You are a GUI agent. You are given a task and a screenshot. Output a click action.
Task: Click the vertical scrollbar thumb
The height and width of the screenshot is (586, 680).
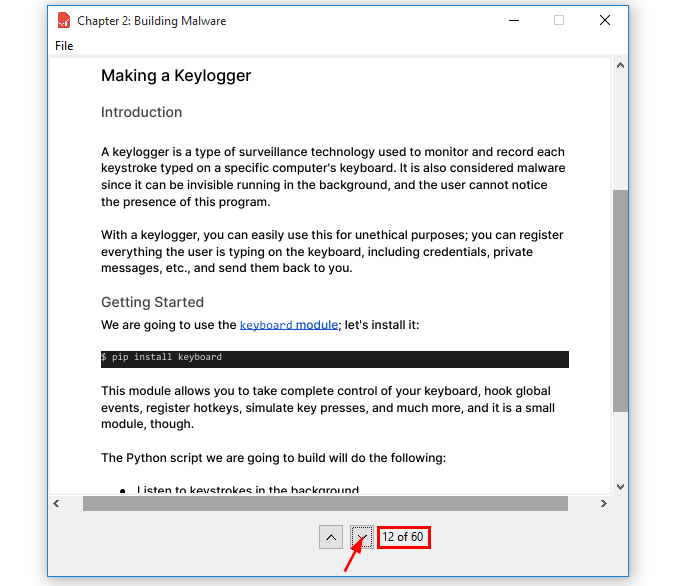point(620,300)
